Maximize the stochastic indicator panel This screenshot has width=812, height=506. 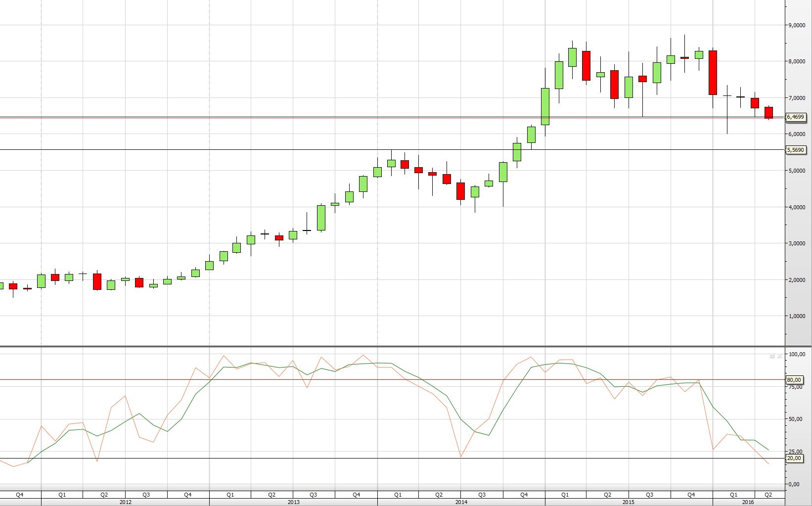point(772,356)
